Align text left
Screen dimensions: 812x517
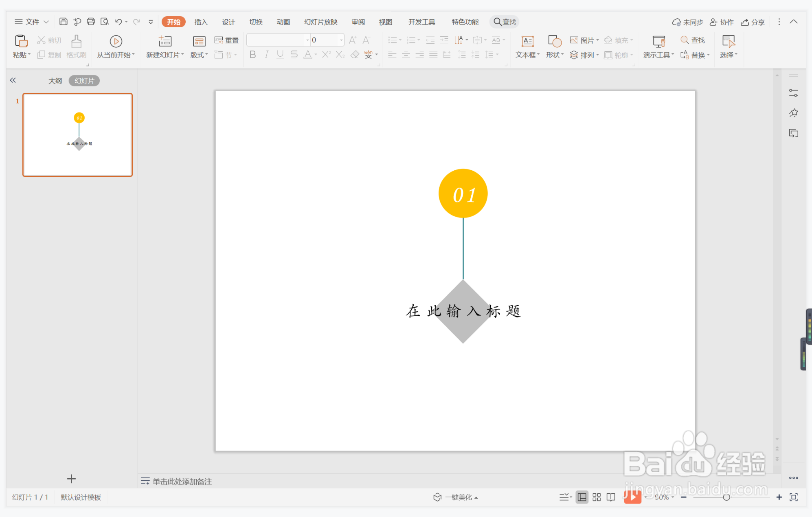(x=392, y=55)
